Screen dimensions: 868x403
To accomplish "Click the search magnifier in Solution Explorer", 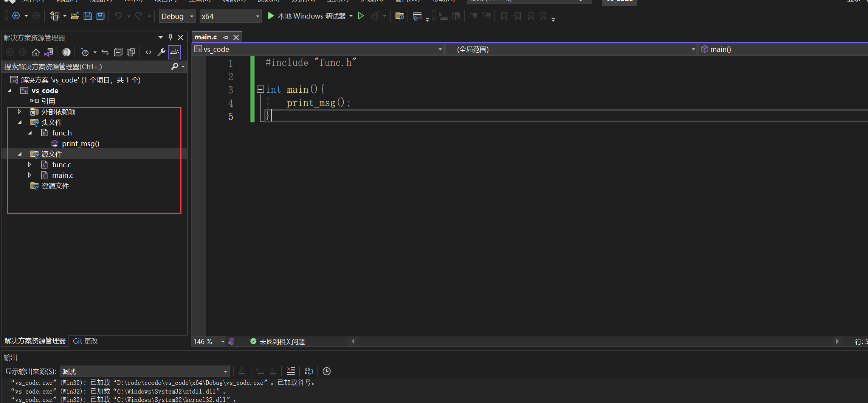I will coord(175,67).
